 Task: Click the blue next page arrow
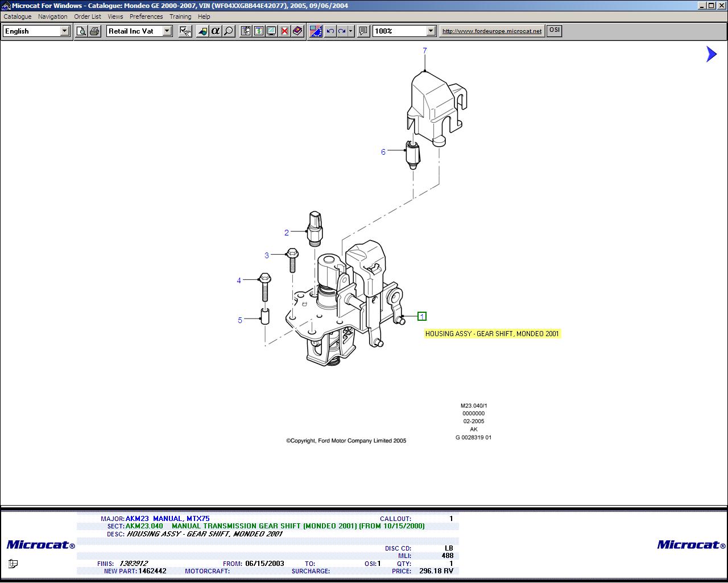pyautogui.click(x=711, y=54)
